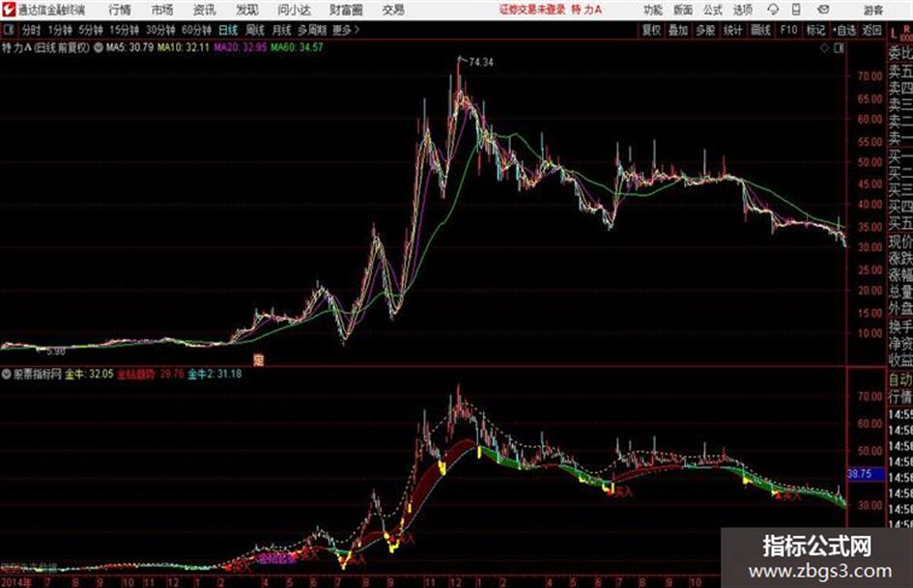Click the red 证券交易未登录 login link
The width and height of the screenshot is (913, 588).
pyautogui.click(x=532, y=10)
